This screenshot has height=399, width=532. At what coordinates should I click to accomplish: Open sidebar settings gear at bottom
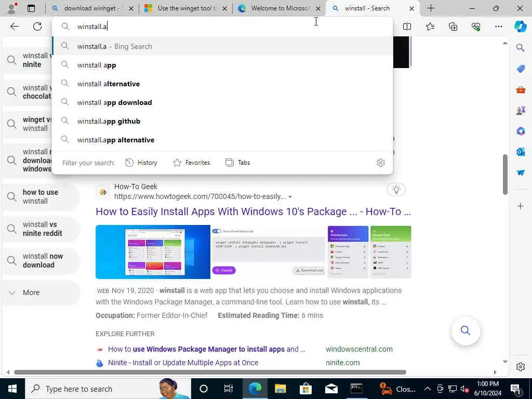coord(520,367)
